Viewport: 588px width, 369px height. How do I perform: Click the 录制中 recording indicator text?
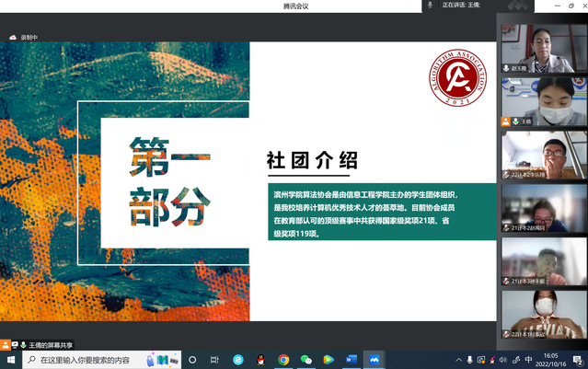[29, 37]
